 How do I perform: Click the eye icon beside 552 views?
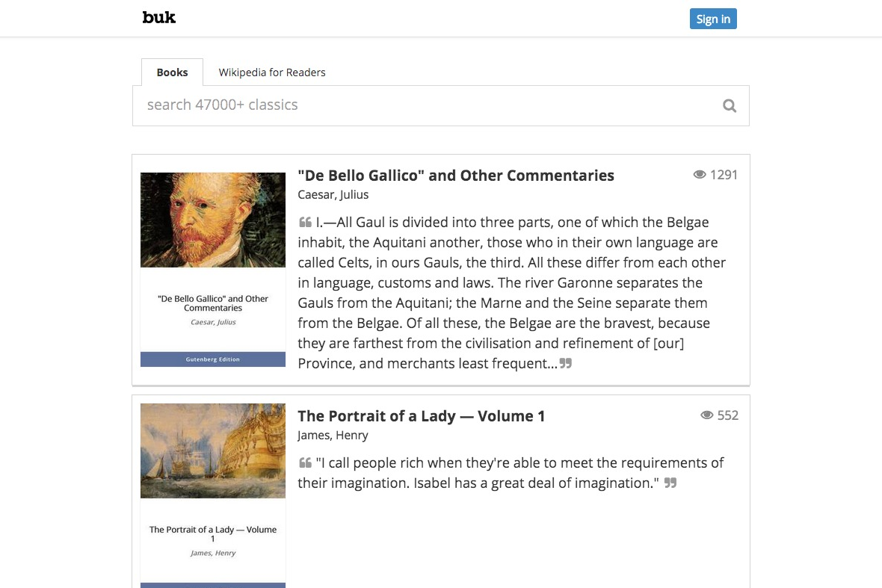pyautogui.click(x=706, y=415)
